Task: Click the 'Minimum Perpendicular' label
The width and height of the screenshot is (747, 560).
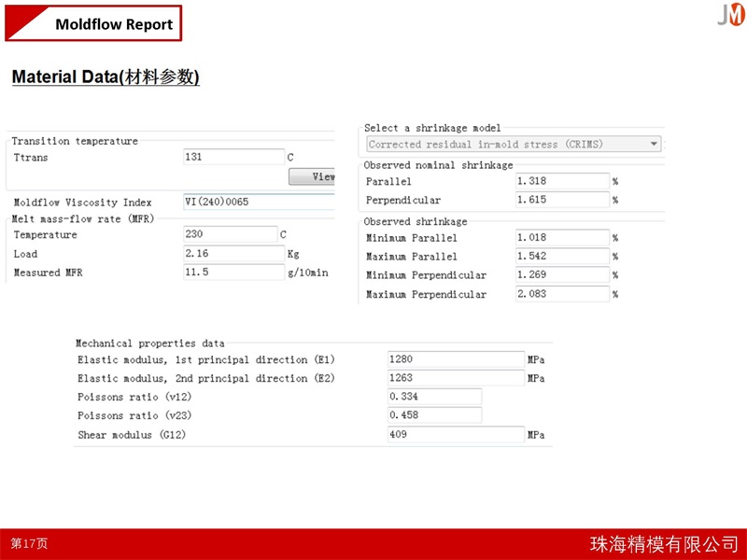Action: tap(426, 275)
